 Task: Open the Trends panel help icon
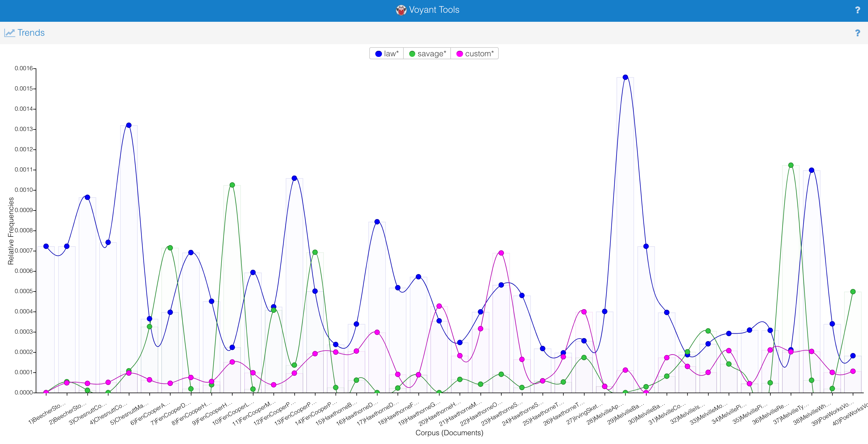coord(857,33)
